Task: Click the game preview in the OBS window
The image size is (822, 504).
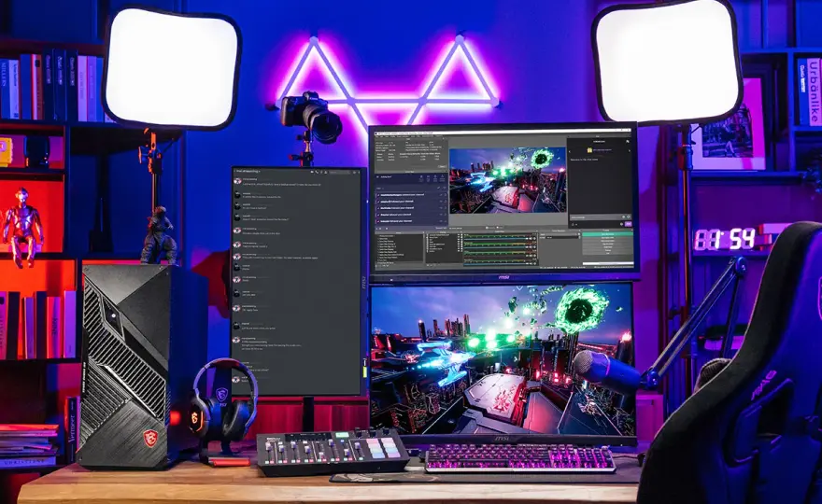Action: coord(508,180)
